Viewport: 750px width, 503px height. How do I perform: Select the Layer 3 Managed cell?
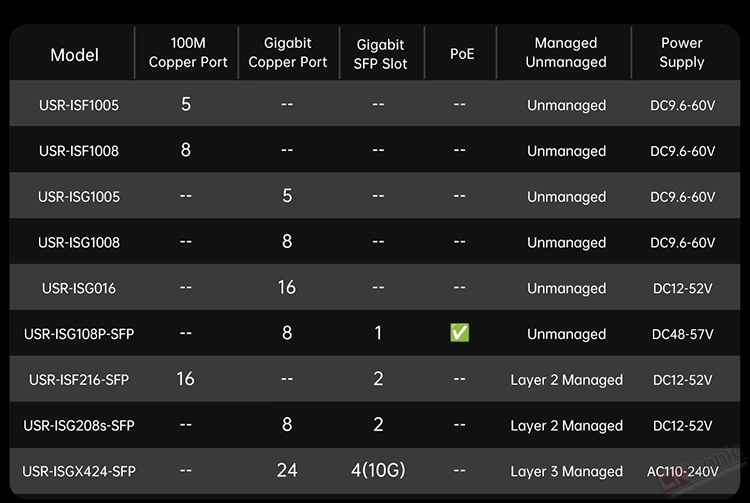pos(566,471)
